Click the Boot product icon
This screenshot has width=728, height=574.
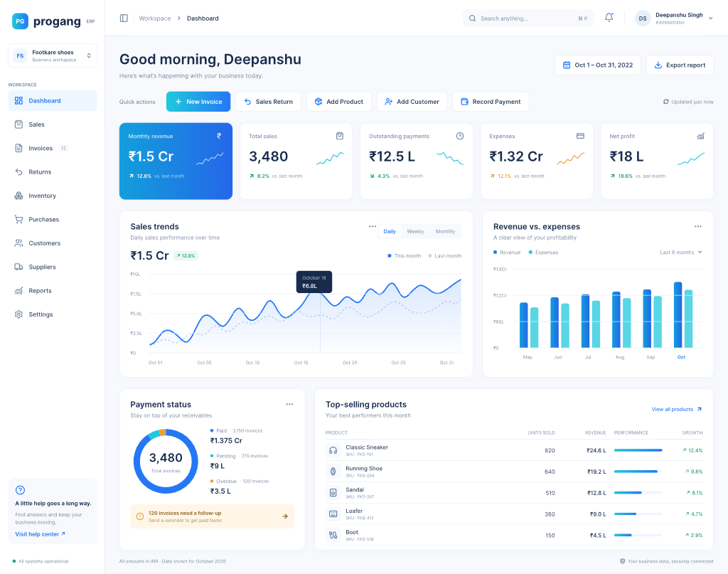click(x=333, y=535)
